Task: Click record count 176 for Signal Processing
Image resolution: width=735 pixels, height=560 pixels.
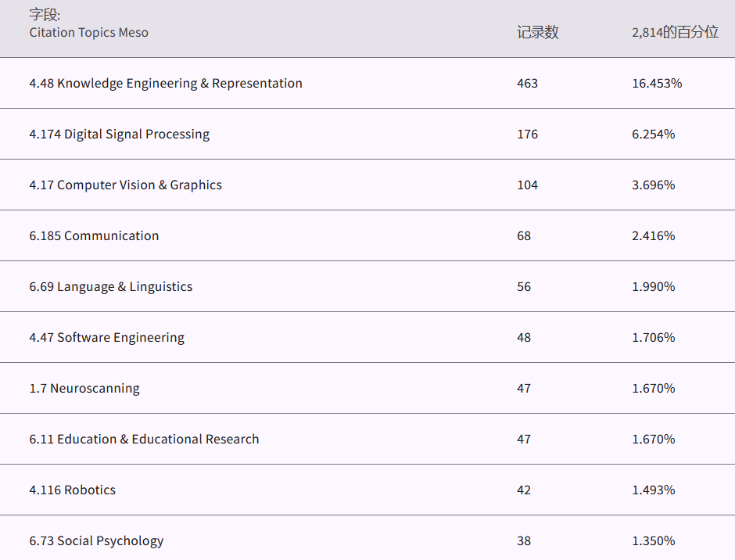Action: [x=527, y=134]
